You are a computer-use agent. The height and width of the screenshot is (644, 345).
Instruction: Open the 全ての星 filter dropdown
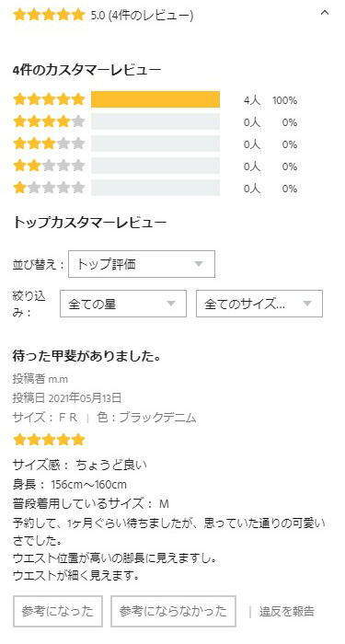click(x=123, y=304)
